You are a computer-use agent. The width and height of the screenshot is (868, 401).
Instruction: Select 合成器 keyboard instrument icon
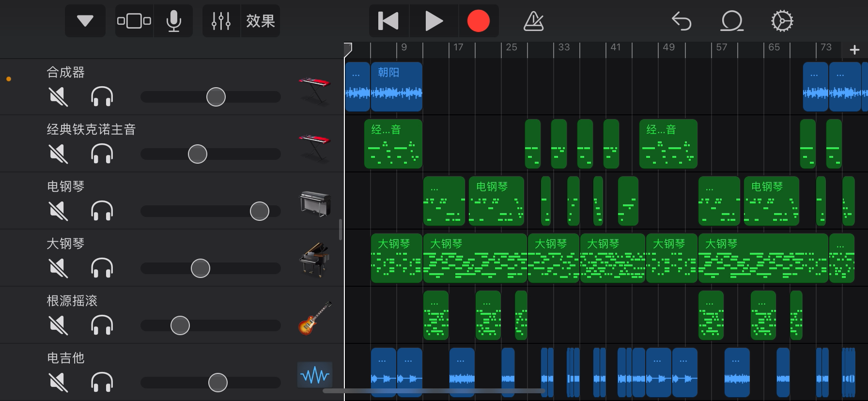pos(315,90)
